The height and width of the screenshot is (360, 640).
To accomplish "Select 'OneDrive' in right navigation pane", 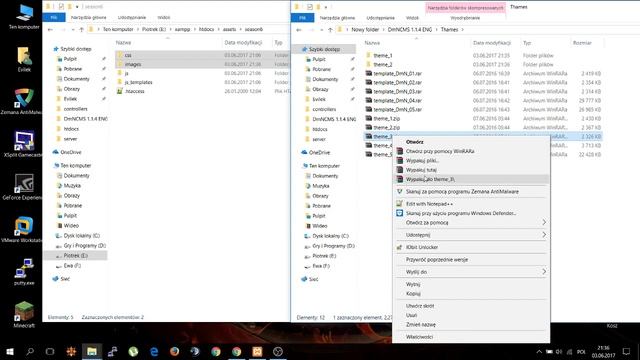I will [x=319, y=153].
